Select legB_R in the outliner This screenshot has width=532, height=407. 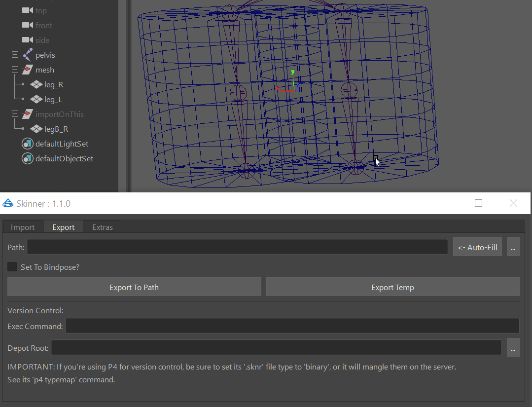[x=56, y=129]
